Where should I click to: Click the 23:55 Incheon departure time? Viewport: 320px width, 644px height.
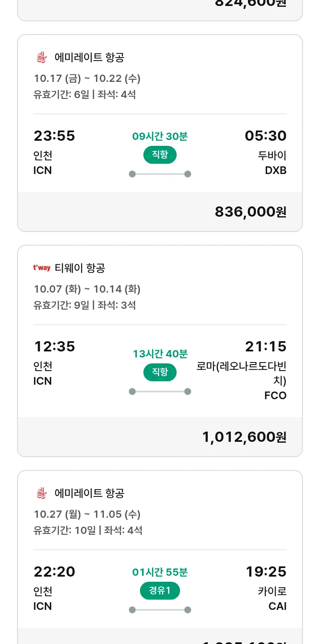pos(54,136)
